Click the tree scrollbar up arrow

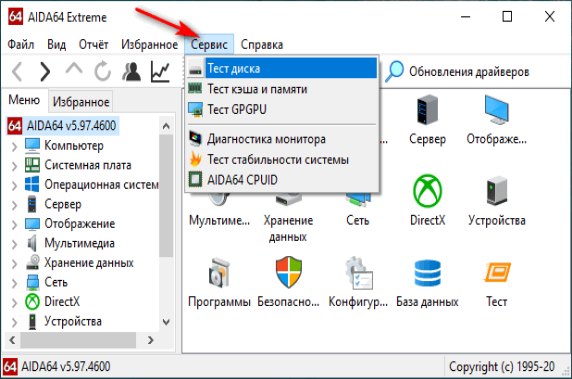tap(166, 126)
